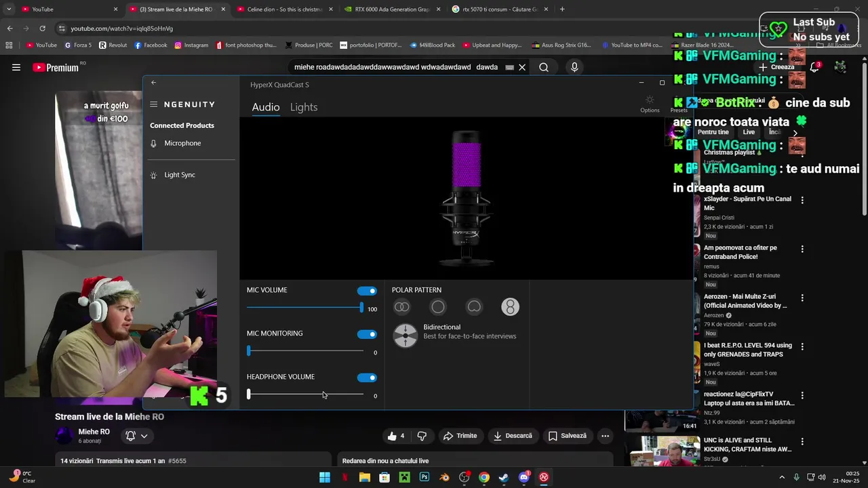Select the Cardioid polar pattern icon
Screen dimensions: 868x488
(x=474, y=307)
